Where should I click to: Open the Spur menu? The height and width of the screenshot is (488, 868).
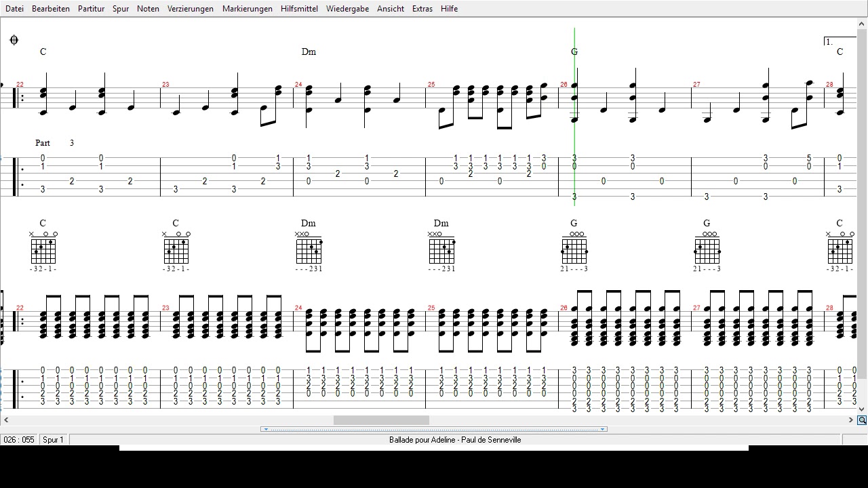click(x=121, y=9)
